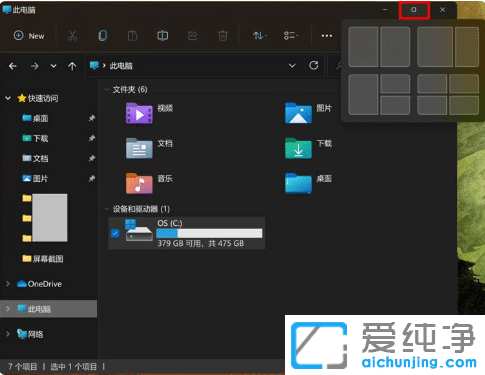Open recent locations chevron dropdown
The image size is (485, 375).
[53, 66]
